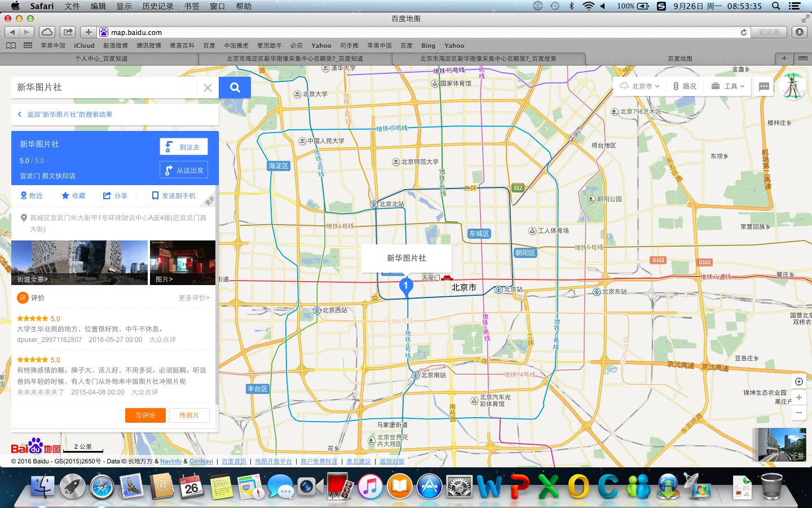Toggle 全景 panorama view thumbnail
The height and width of the screenshot is (508, 812).
(x=782, y=444)
